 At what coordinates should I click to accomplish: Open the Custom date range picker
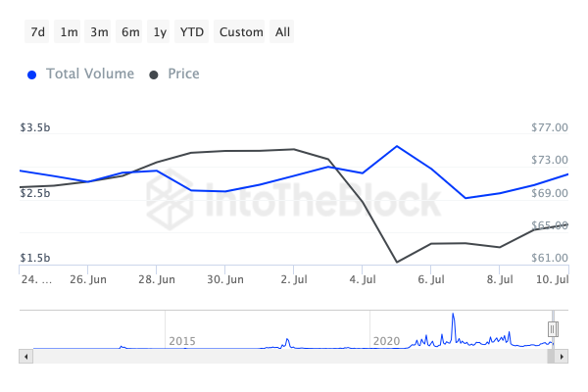pos(241,32)
